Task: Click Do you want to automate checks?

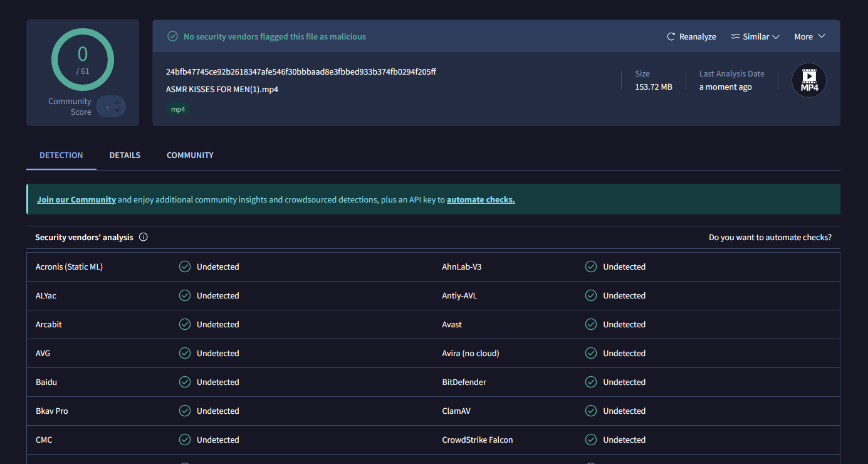Action: (770, 238)
